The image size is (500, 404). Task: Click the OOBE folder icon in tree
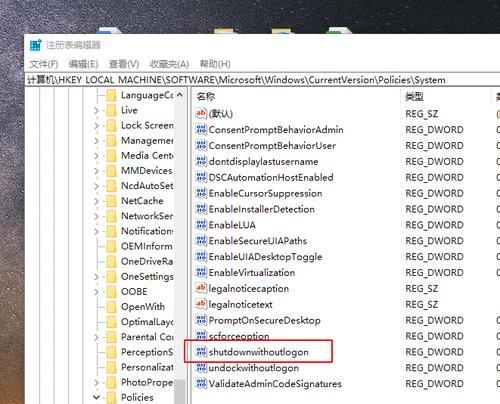(111, 292)
